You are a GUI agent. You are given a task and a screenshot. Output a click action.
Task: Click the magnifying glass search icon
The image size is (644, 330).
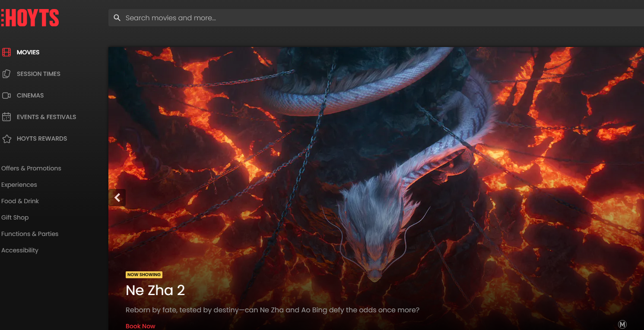point(117,18)
